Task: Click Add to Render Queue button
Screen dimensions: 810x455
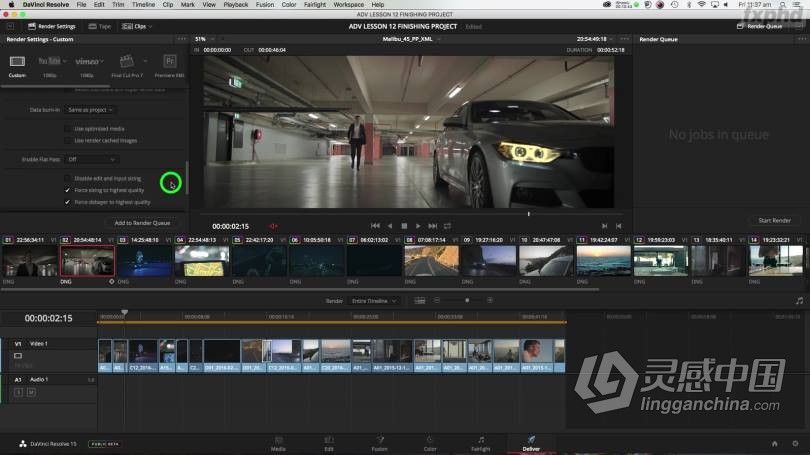Action: point(142,223)
